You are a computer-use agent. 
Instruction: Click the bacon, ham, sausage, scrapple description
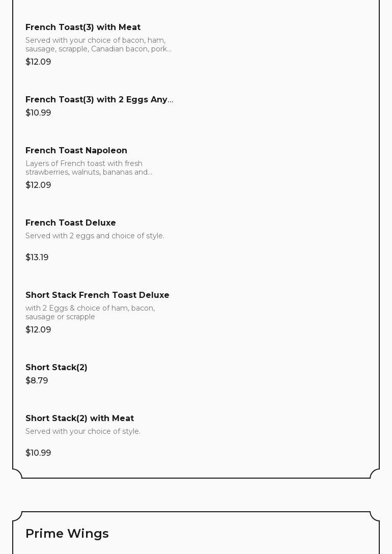[x=98, y=45]
